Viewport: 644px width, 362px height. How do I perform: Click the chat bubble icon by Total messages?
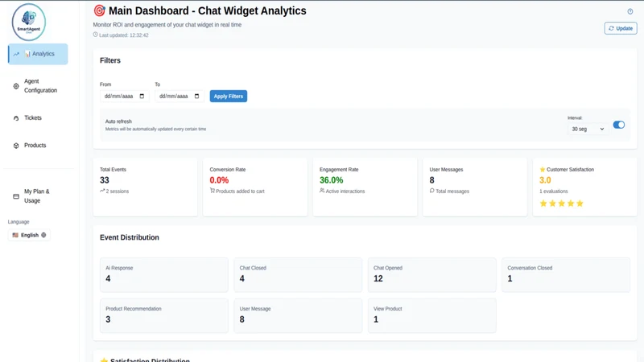(432, 191)
